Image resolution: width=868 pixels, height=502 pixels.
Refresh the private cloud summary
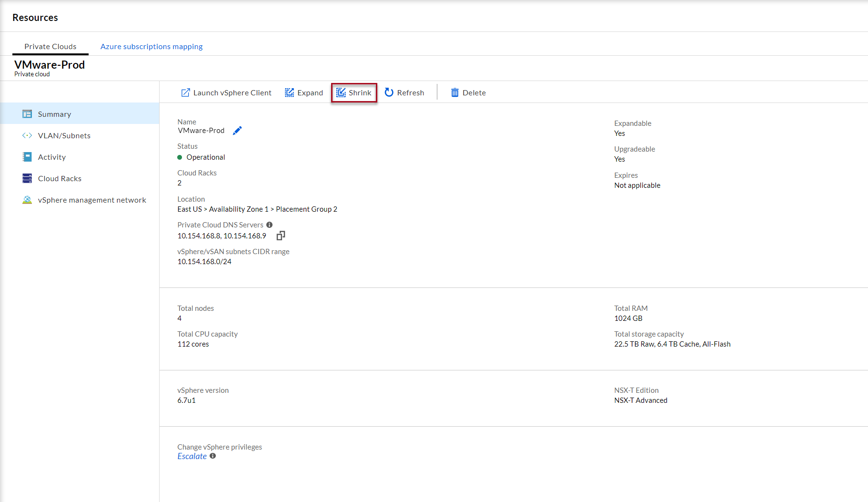[x=404, y=92]
